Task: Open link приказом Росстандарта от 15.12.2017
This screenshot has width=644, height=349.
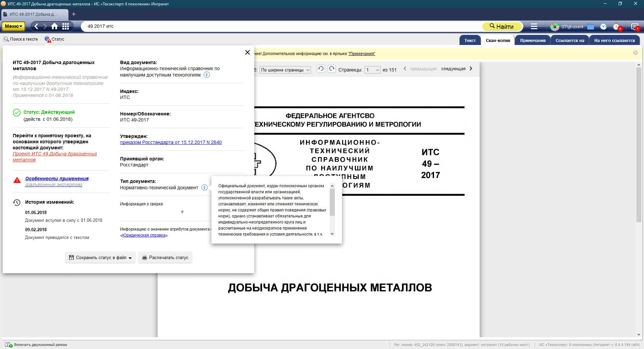Action: [171, 142]
